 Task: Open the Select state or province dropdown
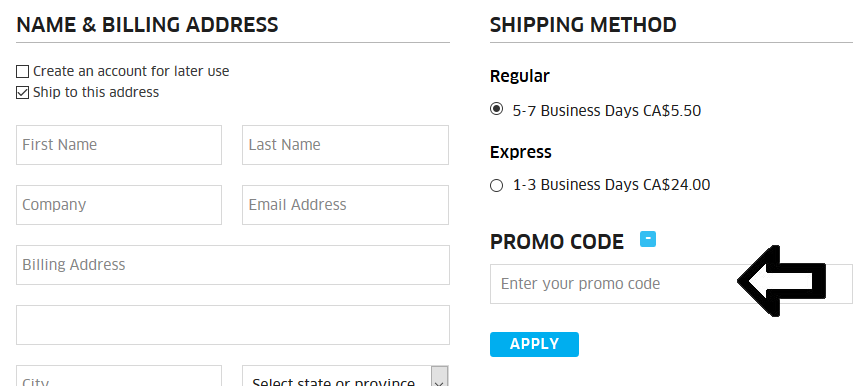[x=345, y=376]
